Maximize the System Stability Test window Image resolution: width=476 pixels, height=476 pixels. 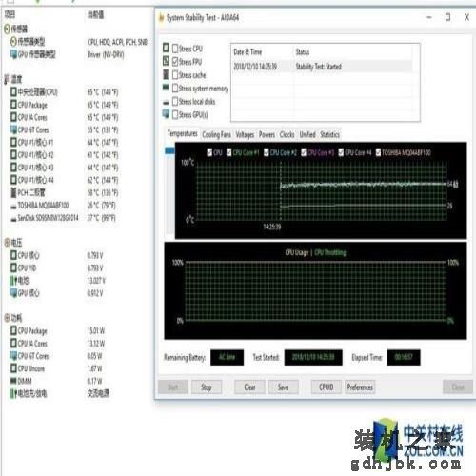(447, 17)
